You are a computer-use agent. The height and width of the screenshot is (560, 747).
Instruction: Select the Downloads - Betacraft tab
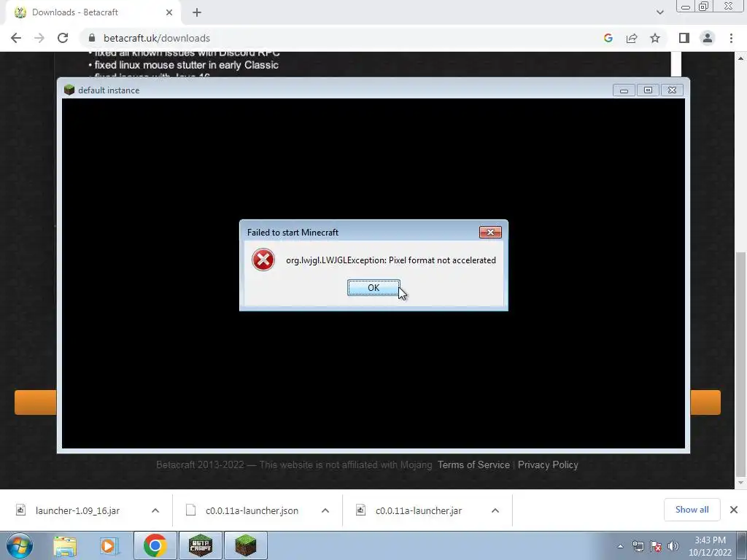point(93,12)
